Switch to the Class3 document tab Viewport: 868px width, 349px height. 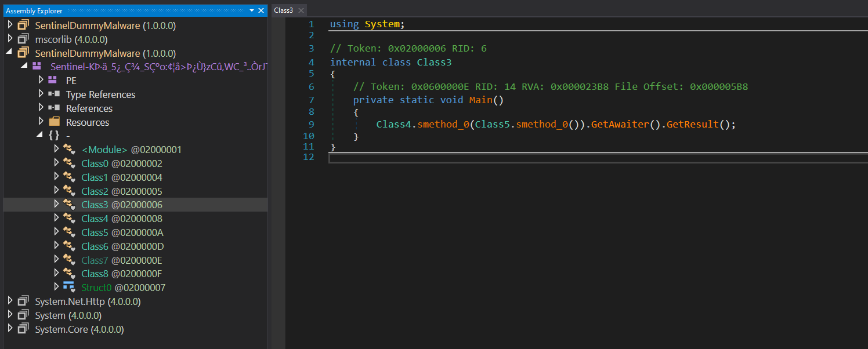tap(284, 10)
